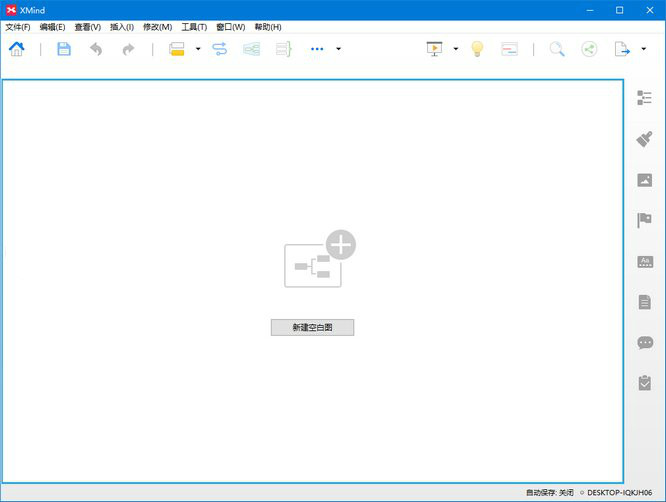Open the Format paintbrush panel
The width and height of the screenshot is (666, 502).
(x=644, y=139)
